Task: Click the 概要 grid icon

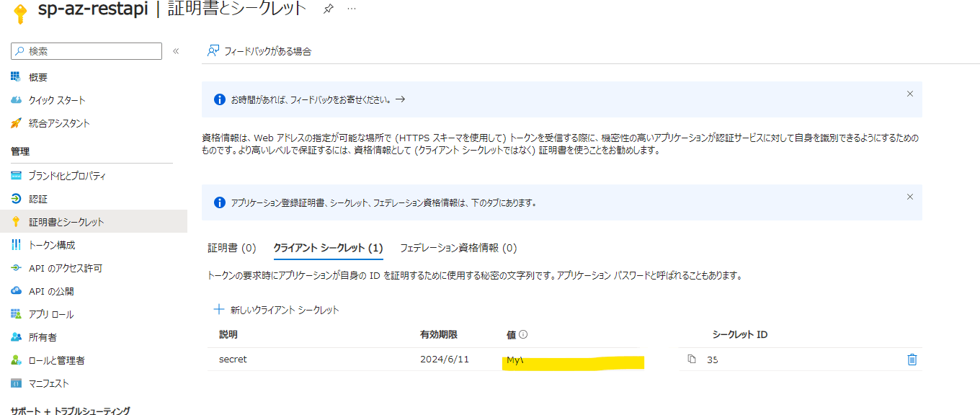Action: [16, 77]
